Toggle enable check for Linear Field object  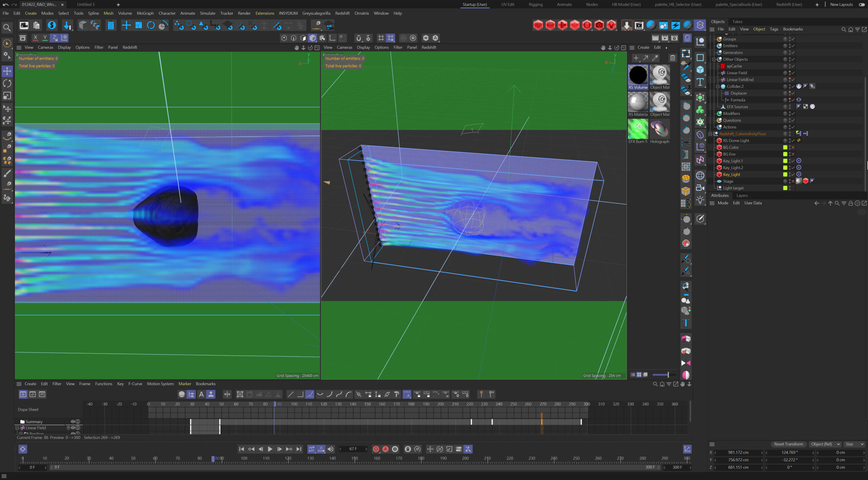point(793,73)
